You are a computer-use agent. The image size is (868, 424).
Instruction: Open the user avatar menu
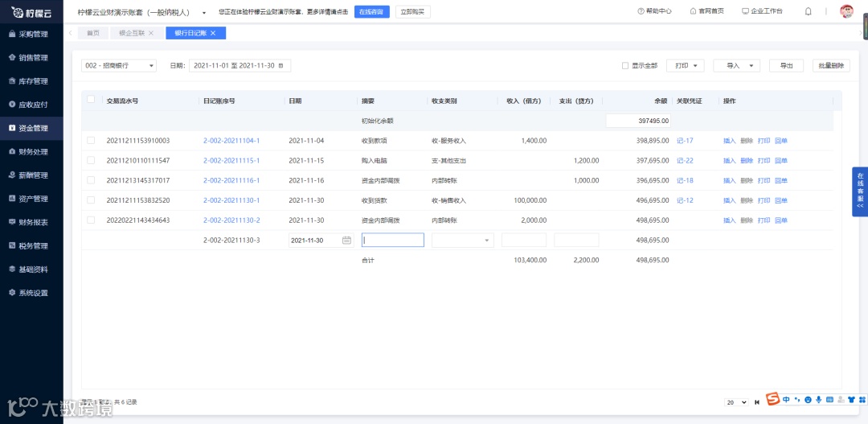(x=846, y=11)
